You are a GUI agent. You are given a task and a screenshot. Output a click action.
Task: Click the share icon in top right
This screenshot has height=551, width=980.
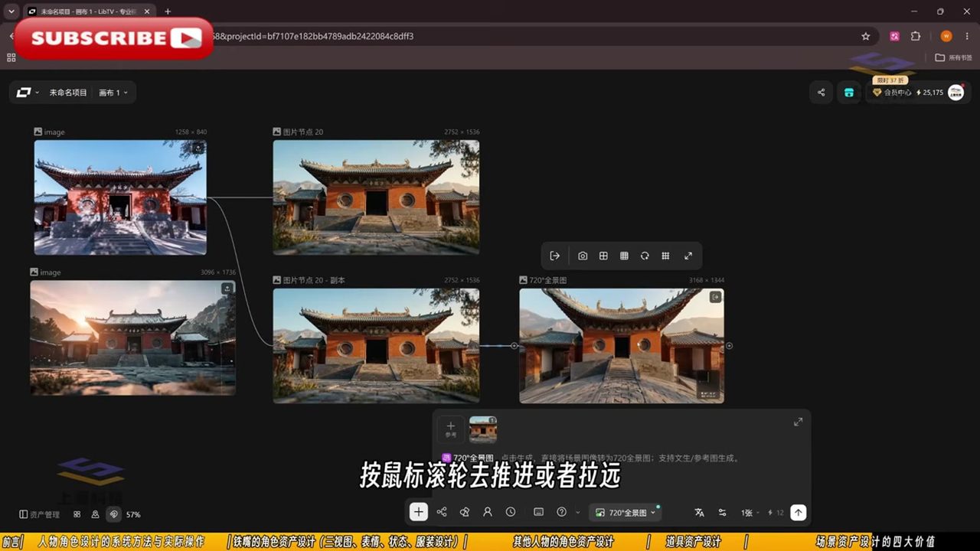coord(822,93)
